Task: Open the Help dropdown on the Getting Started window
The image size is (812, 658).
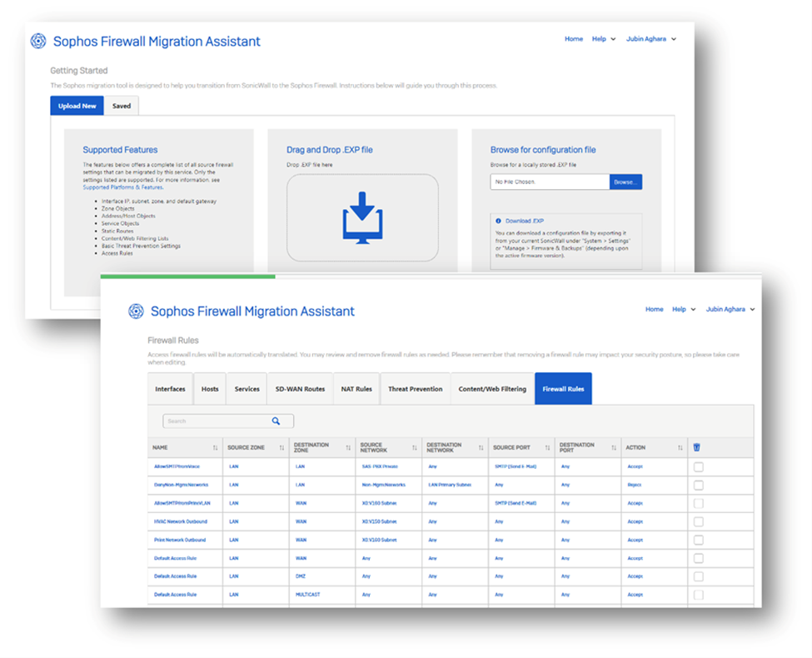Action: click(x=603, y=38)
